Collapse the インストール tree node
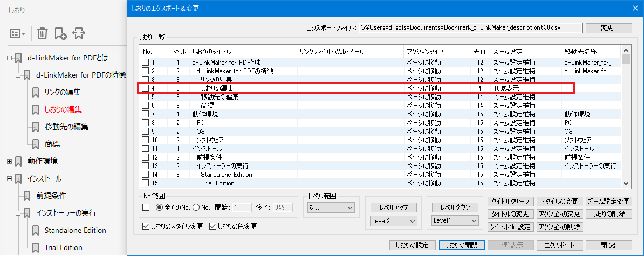The image size is (644, 256). [x=10, y=178]
